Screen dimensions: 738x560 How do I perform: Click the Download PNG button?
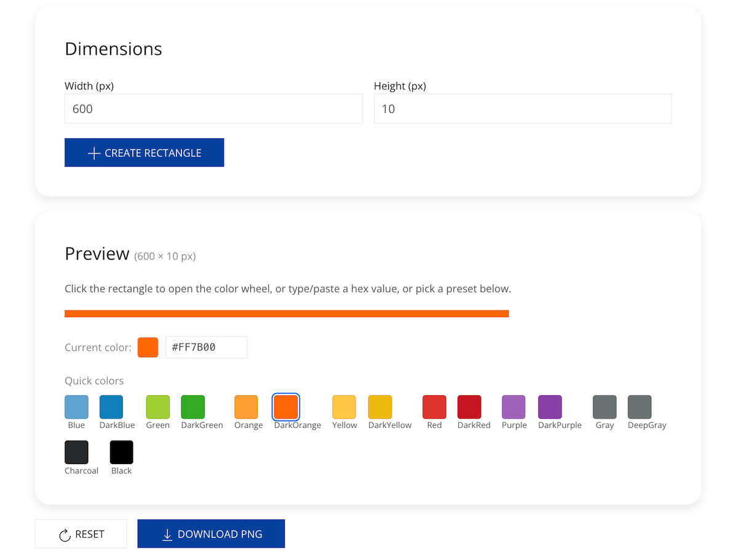coord(211,534)
